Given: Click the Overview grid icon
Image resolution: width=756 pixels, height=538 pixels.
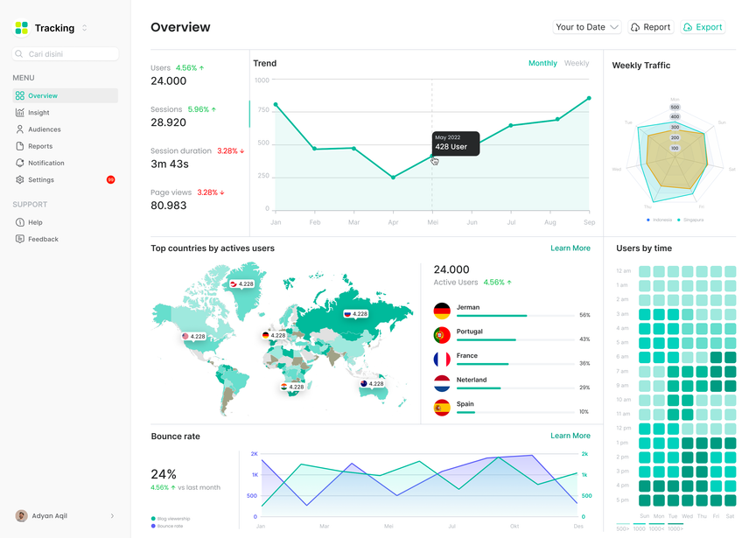Looking at the screenshot, I should tap(20, 95).
